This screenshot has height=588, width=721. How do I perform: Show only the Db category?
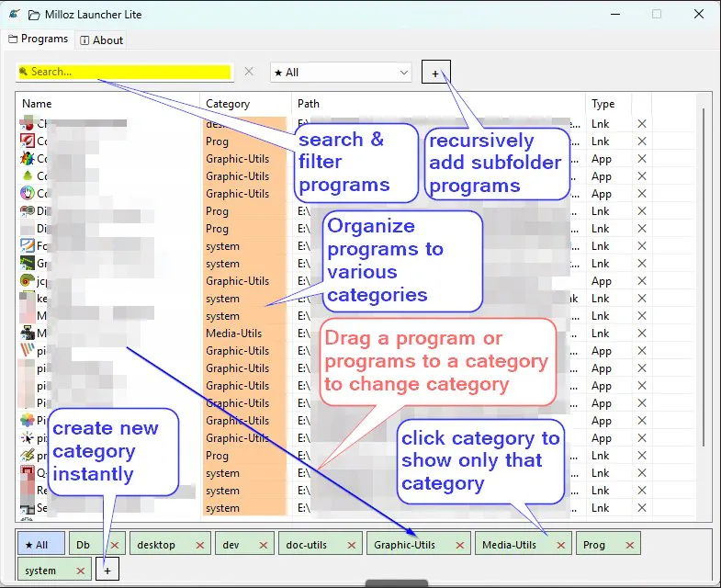84,545
